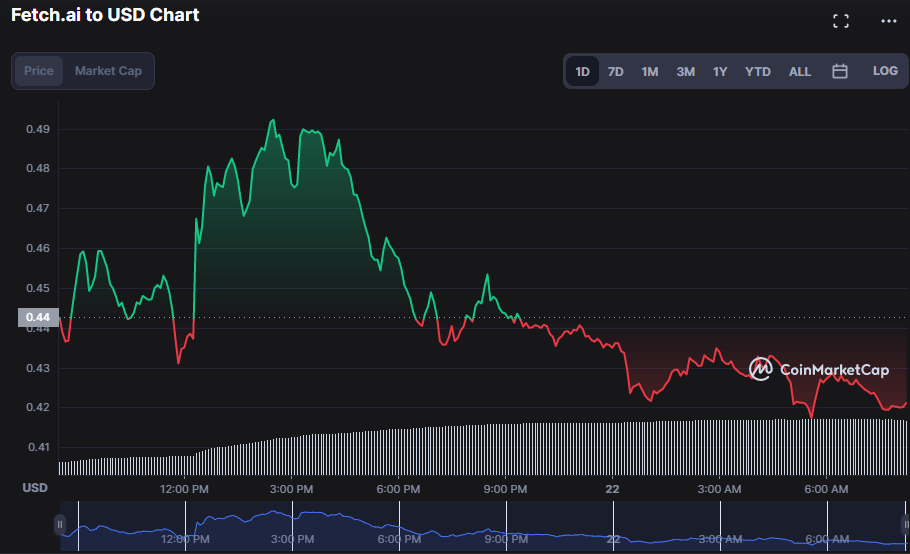The width and height of the screenshot is (910, 554).
Task: Select the 7D time range
Action: tap(616, 71)
